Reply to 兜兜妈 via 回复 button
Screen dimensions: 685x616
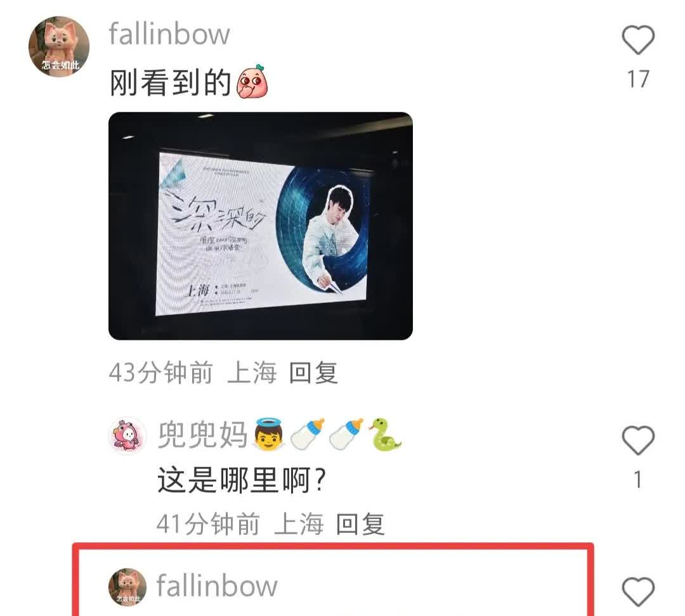click(360, 524)
